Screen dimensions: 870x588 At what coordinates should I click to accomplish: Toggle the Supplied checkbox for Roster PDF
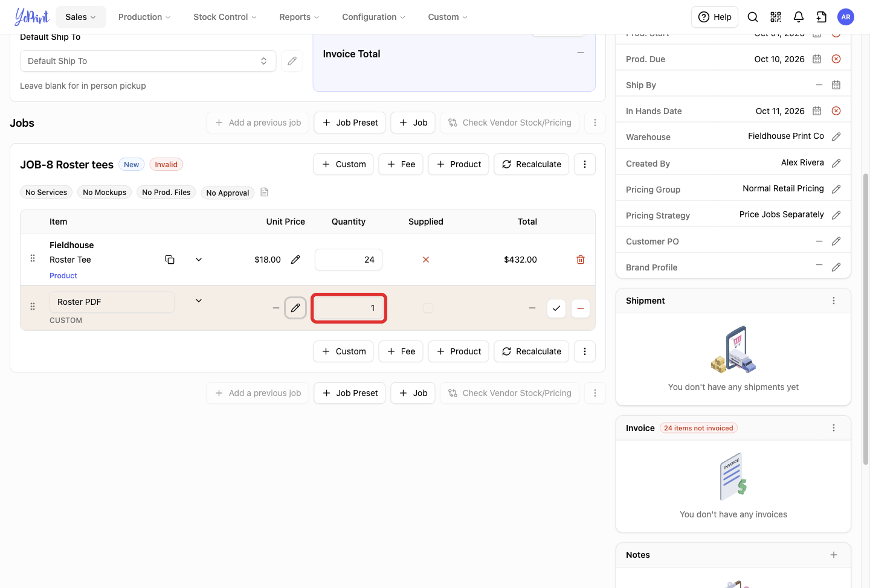point(428,308)
